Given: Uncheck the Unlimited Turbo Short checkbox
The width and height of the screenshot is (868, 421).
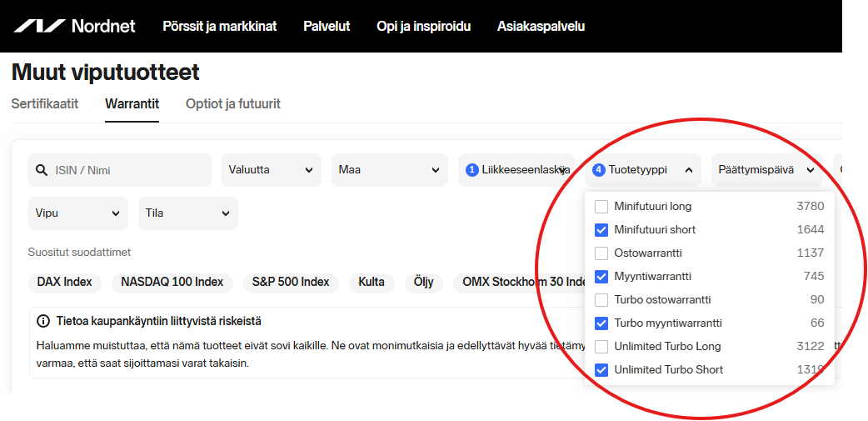Looking at the screenshot, I should click(x=601, y=369).
